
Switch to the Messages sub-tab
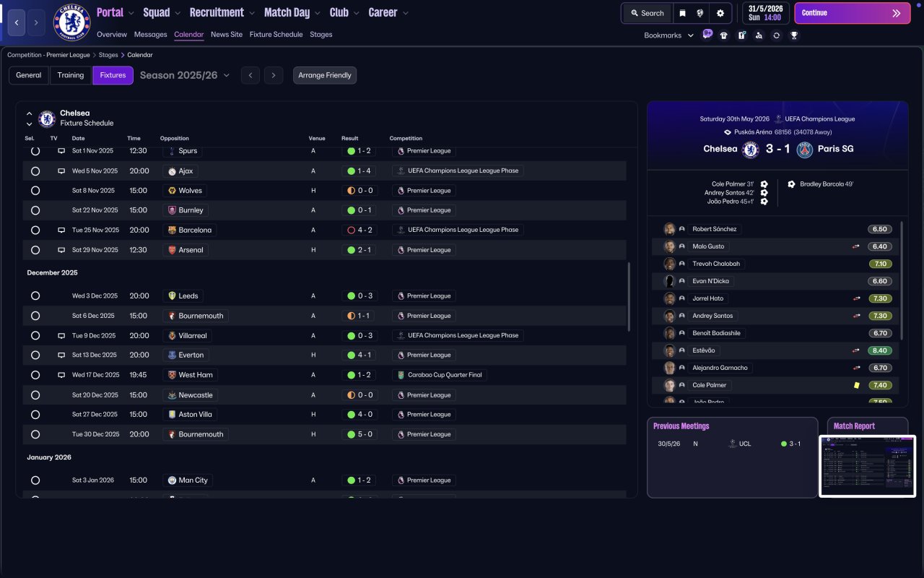[x=150, y=35]
